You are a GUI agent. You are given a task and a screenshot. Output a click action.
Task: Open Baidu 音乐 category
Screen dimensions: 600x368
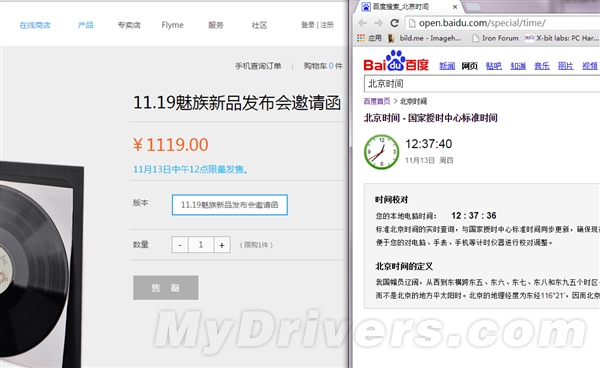pyautogui.click(x=542, y=66)
